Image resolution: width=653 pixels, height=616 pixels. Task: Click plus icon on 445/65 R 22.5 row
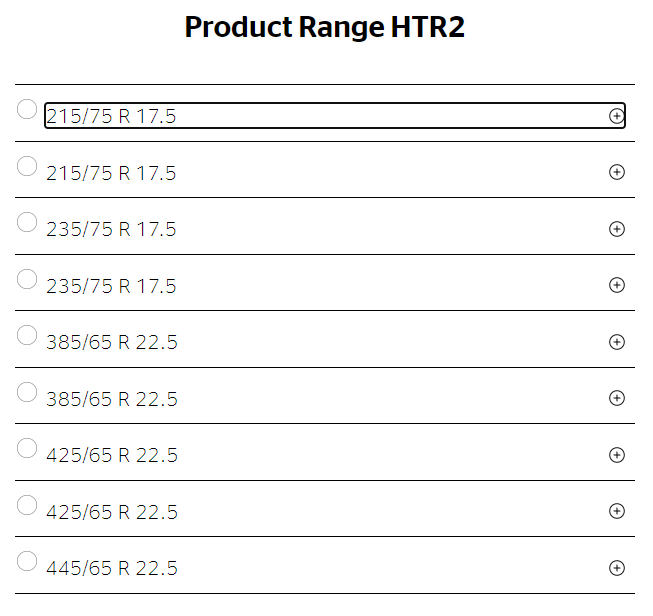617,568
